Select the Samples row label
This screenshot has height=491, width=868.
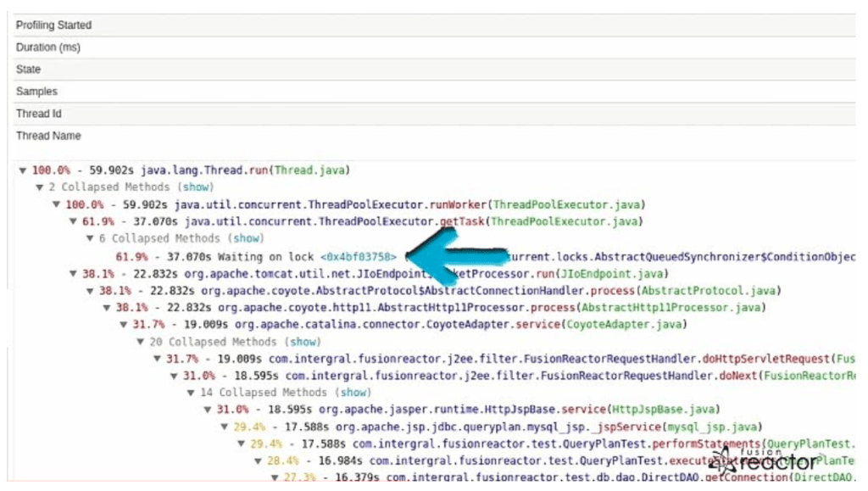(x=36, y=92)
